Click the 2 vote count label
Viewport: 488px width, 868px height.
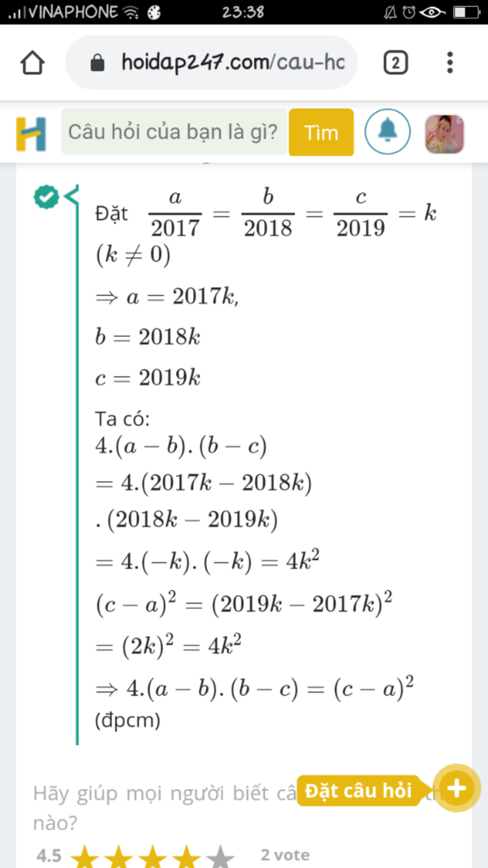point(285,855)
